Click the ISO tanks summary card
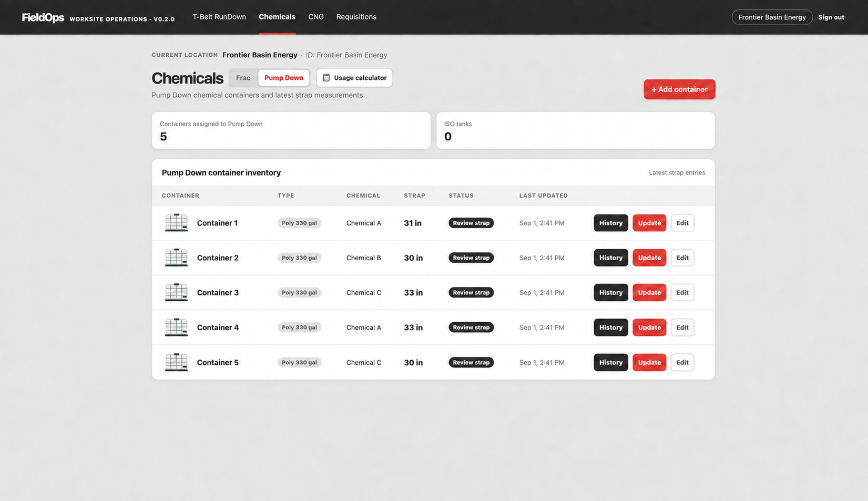Screen dimensions: 868x501 tap(576, 130)
